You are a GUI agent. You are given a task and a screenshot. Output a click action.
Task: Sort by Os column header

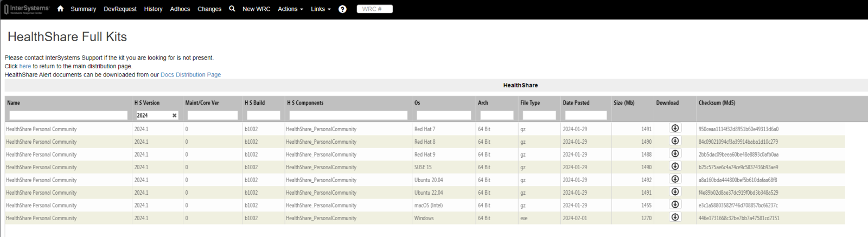click(417, 103)
